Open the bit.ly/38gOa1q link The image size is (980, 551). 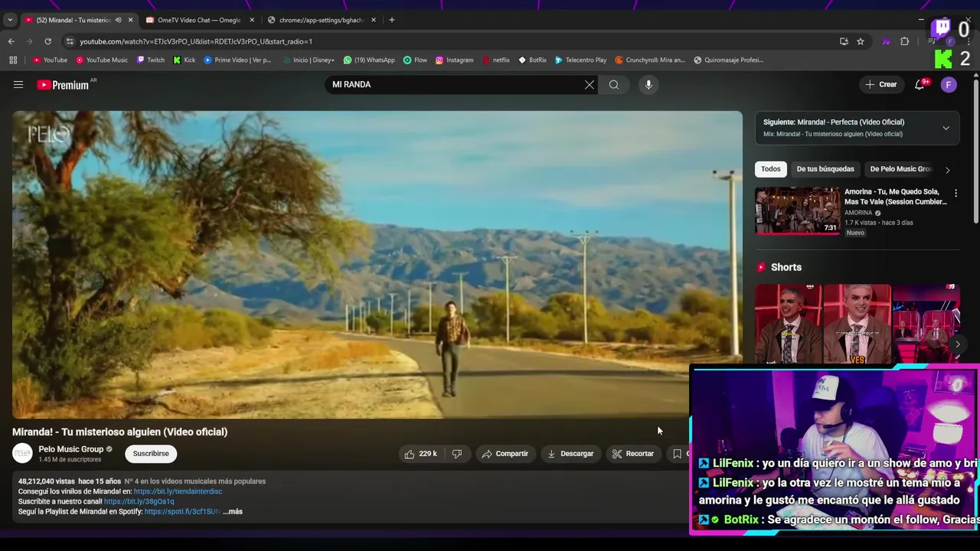139,501
